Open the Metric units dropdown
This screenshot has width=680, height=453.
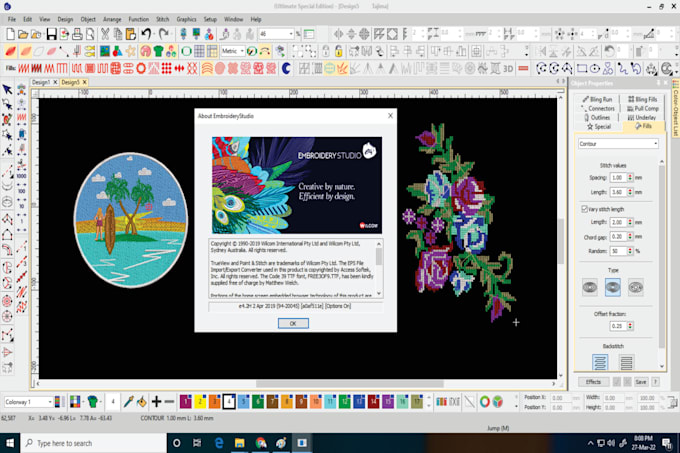point(242,51)
